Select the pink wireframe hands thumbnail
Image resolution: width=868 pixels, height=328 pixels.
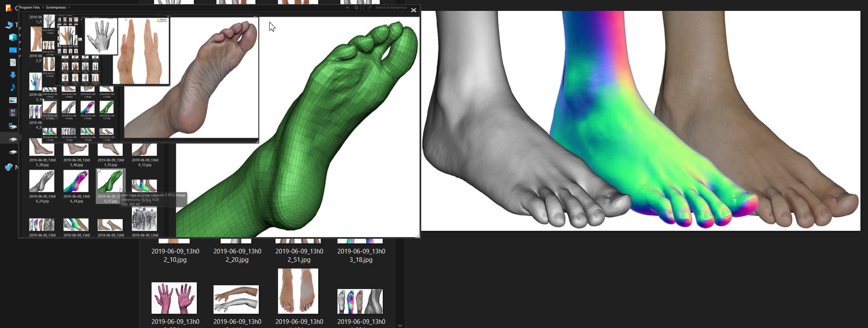174,298
